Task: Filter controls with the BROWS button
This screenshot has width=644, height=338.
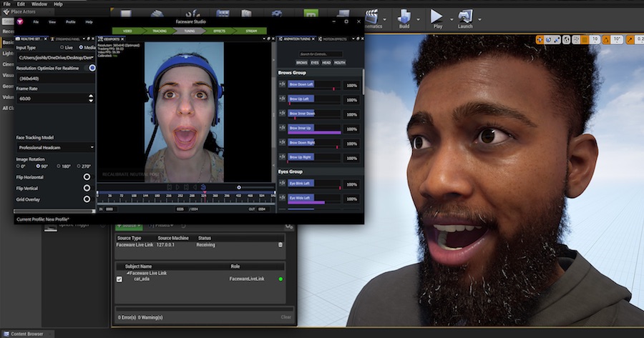Action: tap(302, 63)
